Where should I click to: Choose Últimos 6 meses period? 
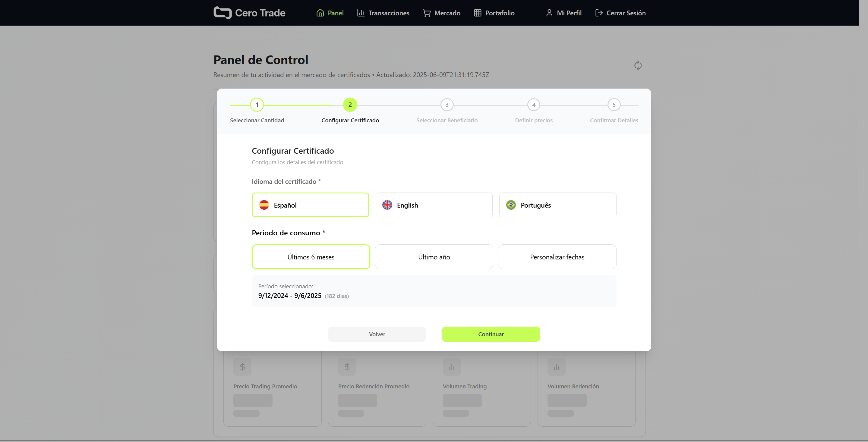tap(311, 257)
